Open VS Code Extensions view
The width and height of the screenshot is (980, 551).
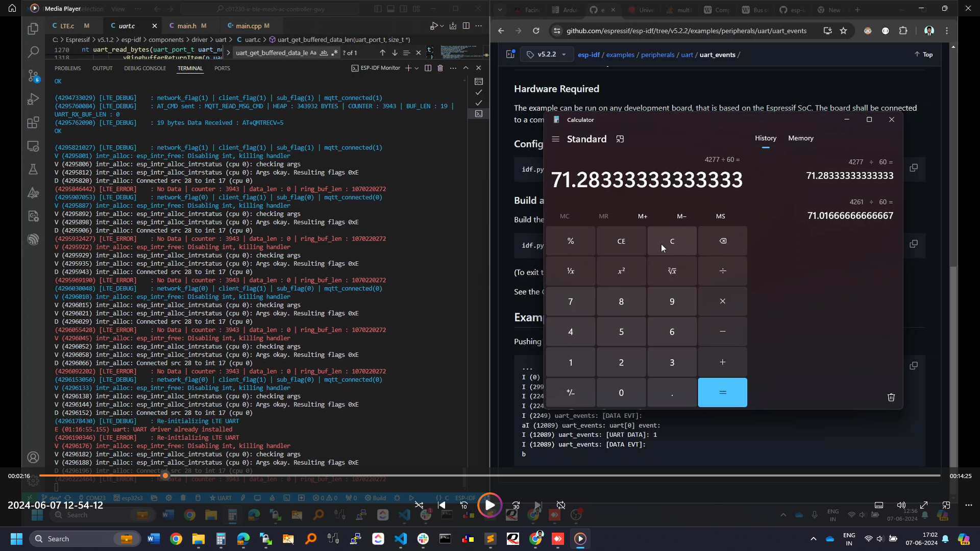(33, 122)
